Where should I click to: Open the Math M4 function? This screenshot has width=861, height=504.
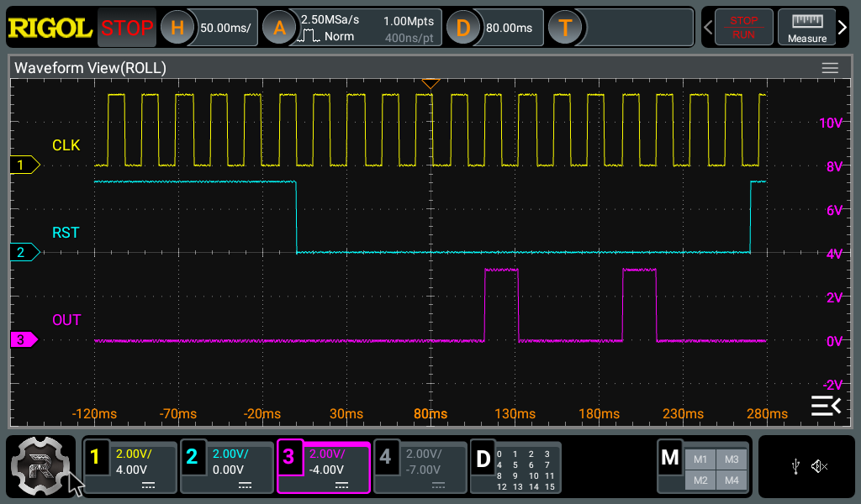732,480
